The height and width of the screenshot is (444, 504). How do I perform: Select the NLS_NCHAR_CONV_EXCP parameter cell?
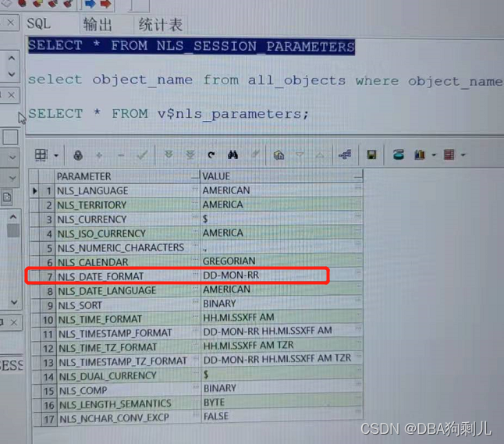[130, 418]
